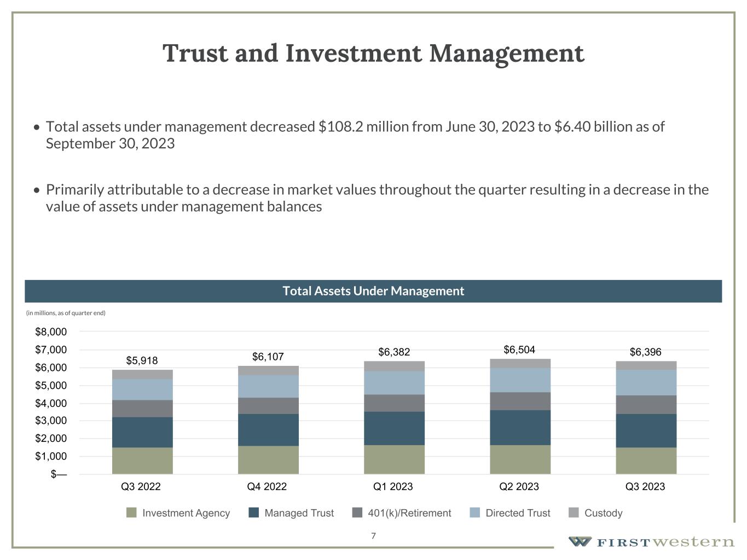The height and width of the screenshot is (560, 747).
Task: Click the 401(k)/Retirement legend swatch
Action: (x=357, y=512)
